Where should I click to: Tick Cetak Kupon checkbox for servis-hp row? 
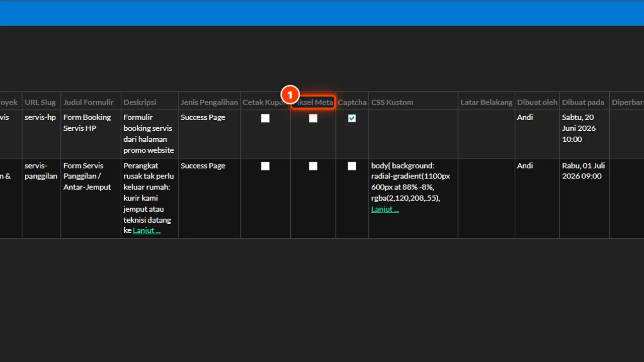pyautogui.click(x=265, y=118)
